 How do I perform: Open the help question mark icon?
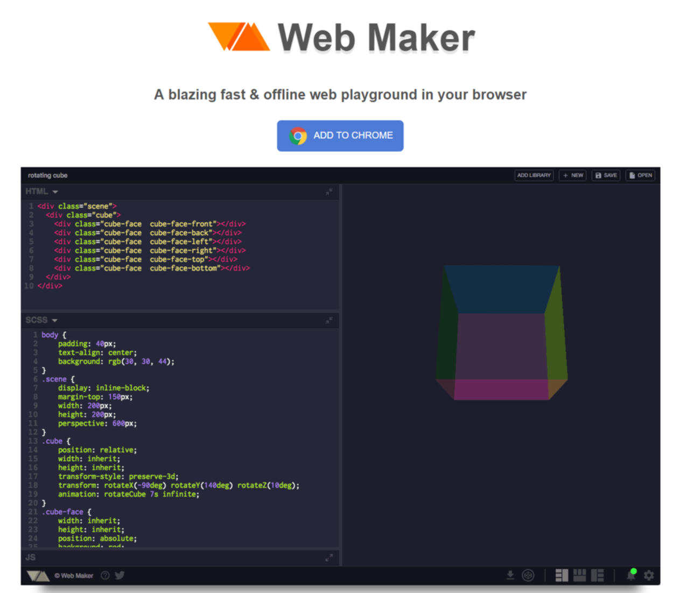[x=106, y=575]
